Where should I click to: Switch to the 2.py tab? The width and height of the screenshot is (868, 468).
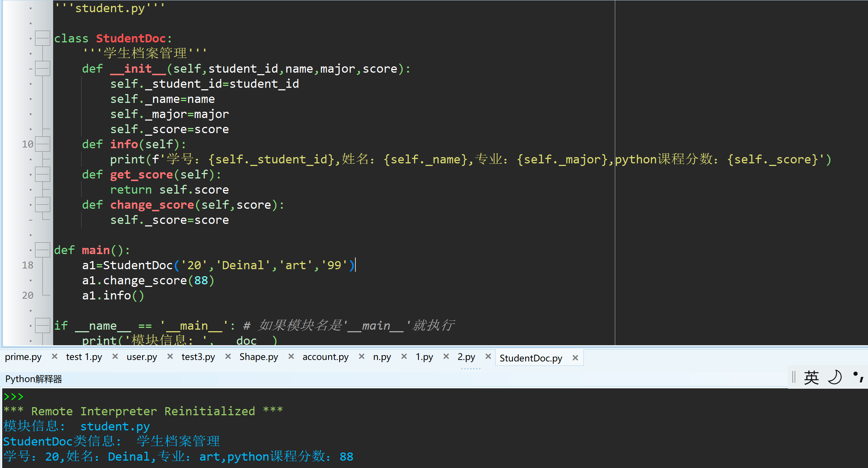tap(466, 357)
